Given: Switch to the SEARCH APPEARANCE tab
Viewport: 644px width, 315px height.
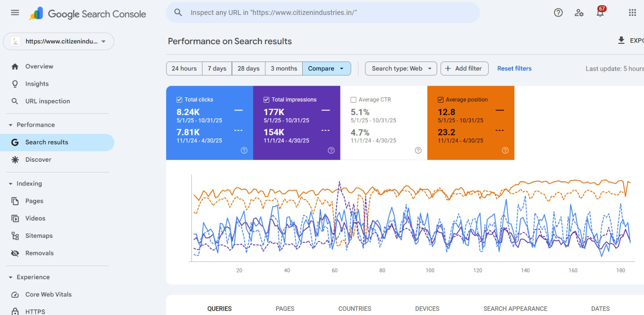Looking at the screenshot, I should [515, 309].
